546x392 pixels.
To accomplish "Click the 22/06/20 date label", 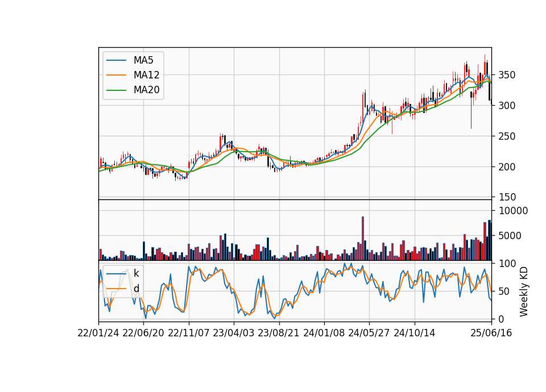I will (x=143, y=333).
